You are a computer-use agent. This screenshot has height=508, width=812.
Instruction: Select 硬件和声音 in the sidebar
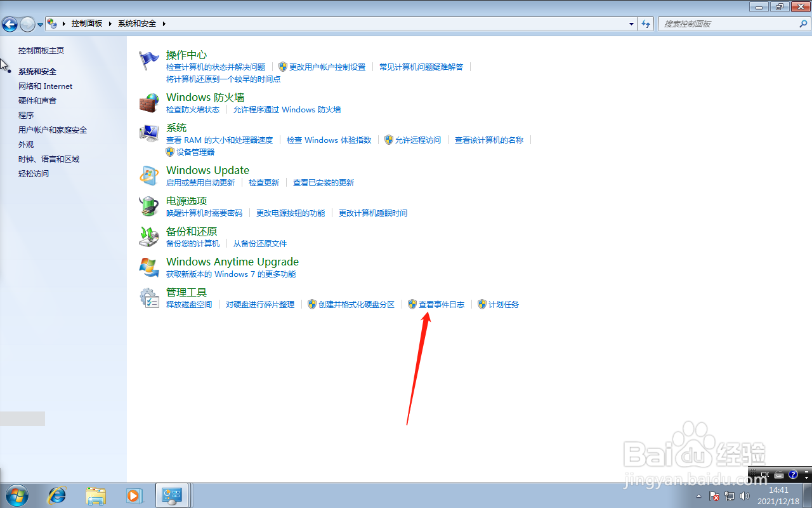coord(37,100)
